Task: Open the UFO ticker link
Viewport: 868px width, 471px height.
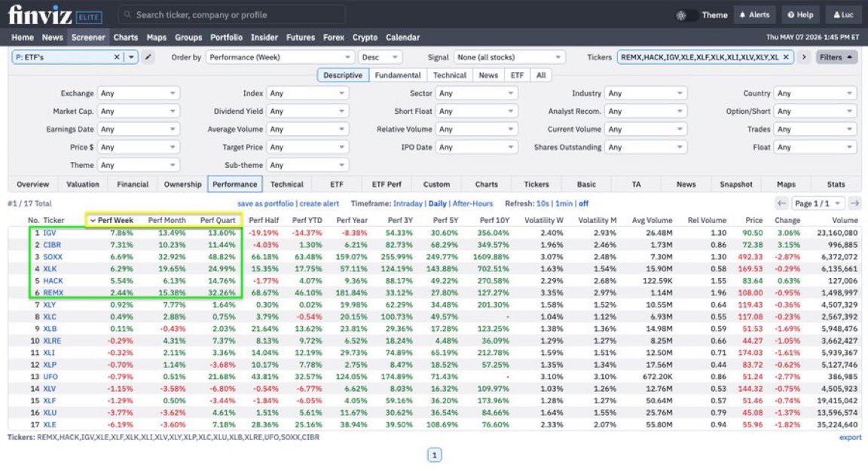Action: coord(50,377)
